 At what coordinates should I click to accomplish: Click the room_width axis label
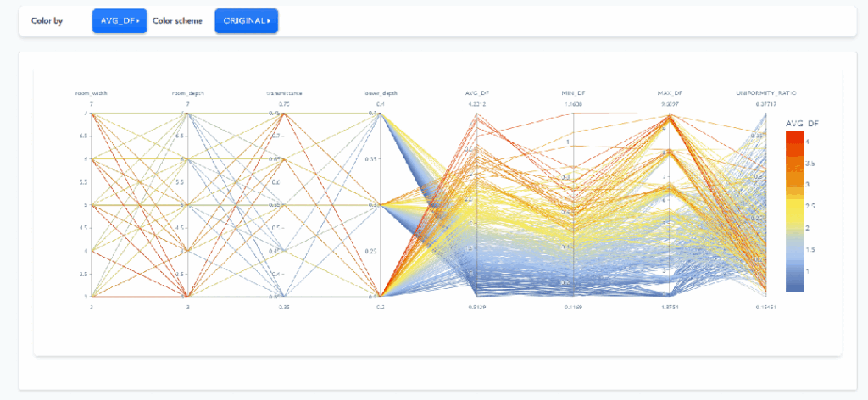pyautogui.click(x=92, y=92)
